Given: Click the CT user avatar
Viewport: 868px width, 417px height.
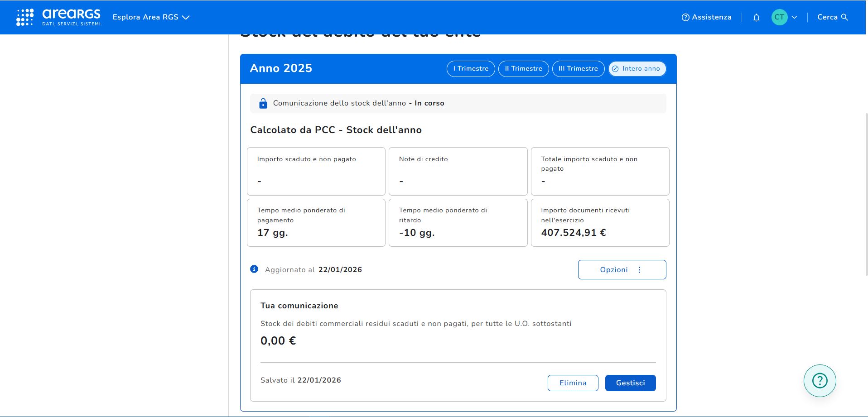Looking at the screenshot, I should 779,17.
